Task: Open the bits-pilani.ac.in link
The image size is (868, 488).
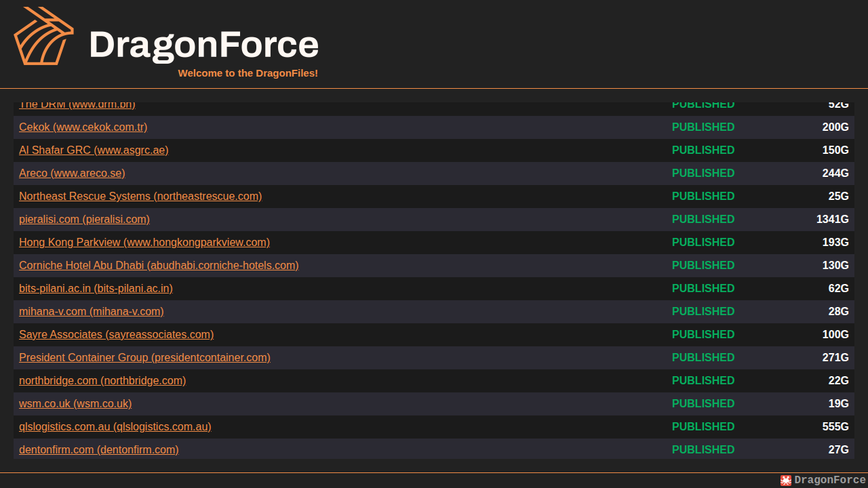Action: (x=96, y=289)
